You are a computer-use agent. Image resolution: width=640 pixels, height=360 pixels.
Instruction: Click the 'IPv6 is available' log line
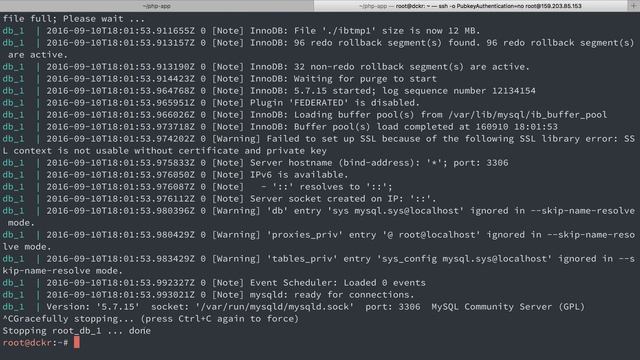coord(299,175)
